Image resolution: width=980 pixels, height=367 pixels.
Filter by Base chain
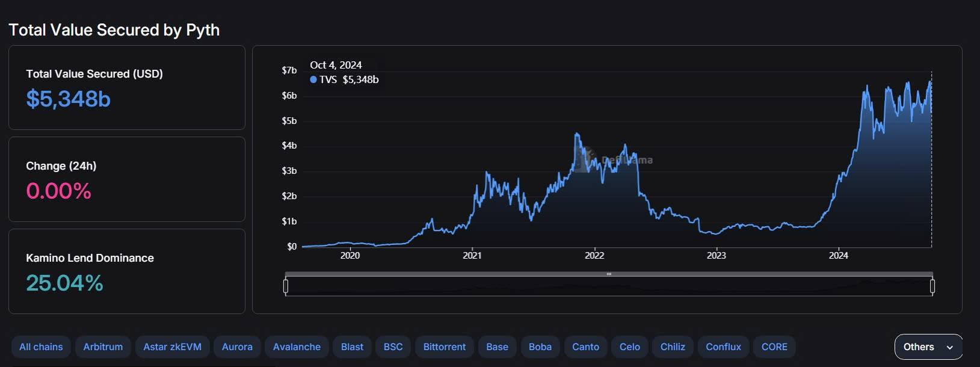tap(497, 347)
